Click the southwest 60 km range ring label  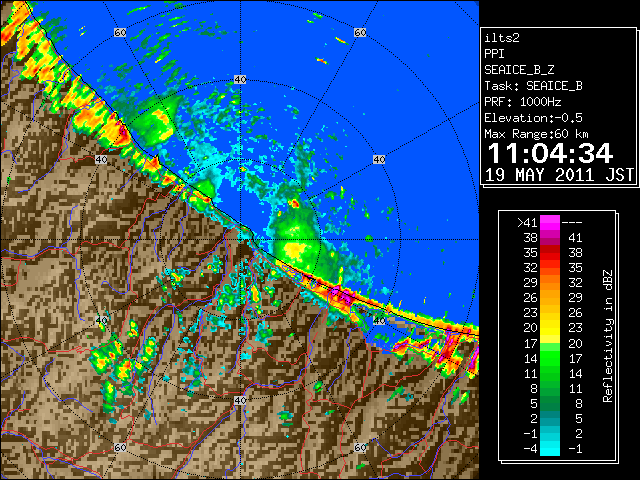(x=120, y=448)
